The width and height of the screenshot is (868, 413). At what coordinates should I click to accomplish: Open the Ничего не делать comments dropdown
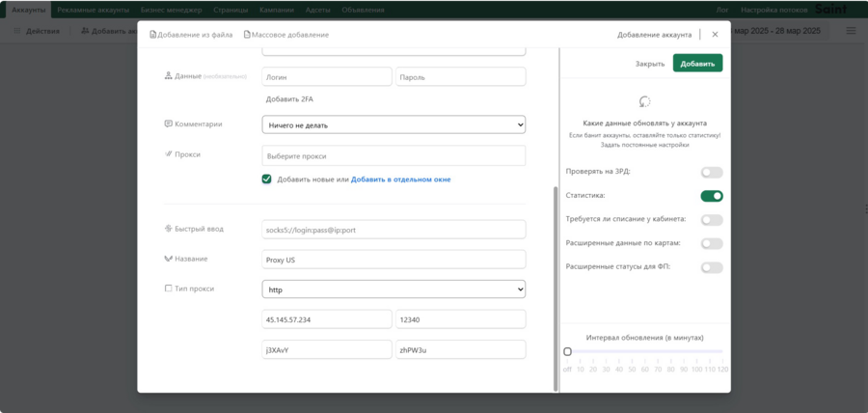pyautogui.click(x=393, y=125)
